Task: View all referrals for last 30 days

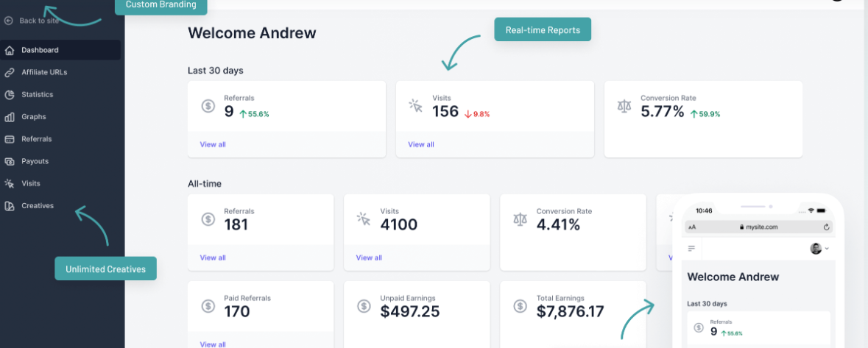Action: (x=213, y=144)
